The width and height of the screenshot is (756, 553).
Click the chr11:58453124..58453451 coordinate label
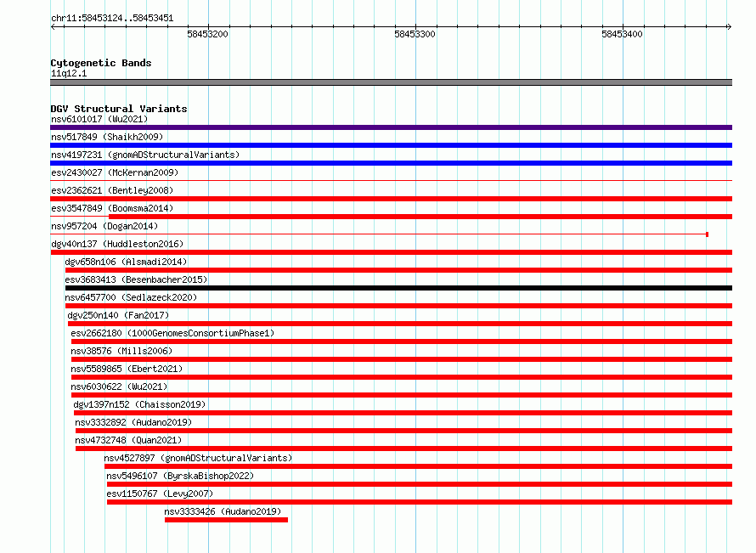click(x=112, y=19)
